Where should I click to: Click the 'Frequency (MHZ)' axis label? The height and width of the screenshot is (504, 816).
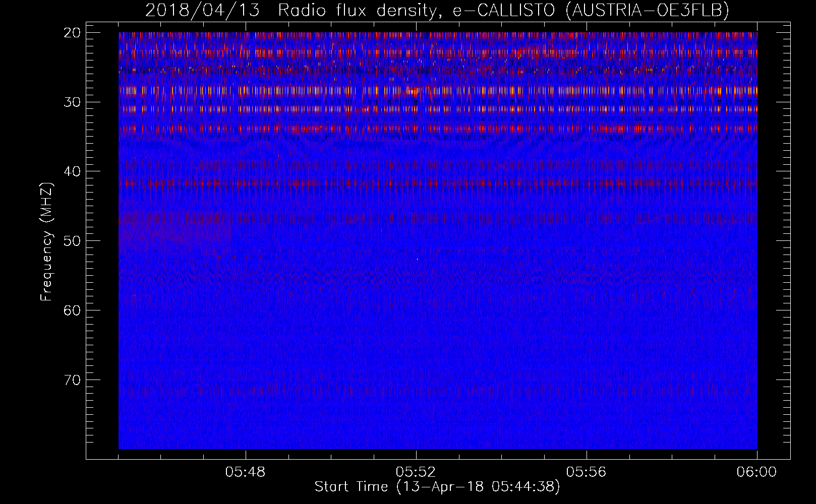[46, 242]
